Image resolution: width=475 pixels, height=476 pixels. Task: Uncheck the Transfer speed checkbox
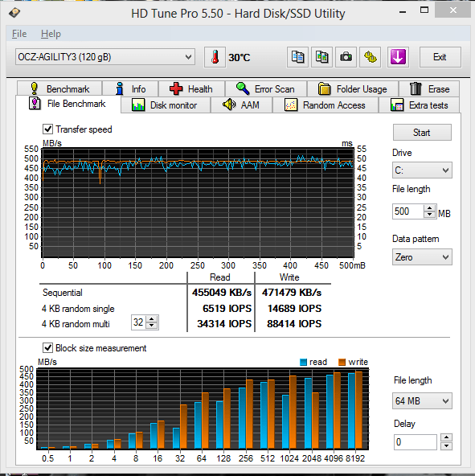pos(47,129)
